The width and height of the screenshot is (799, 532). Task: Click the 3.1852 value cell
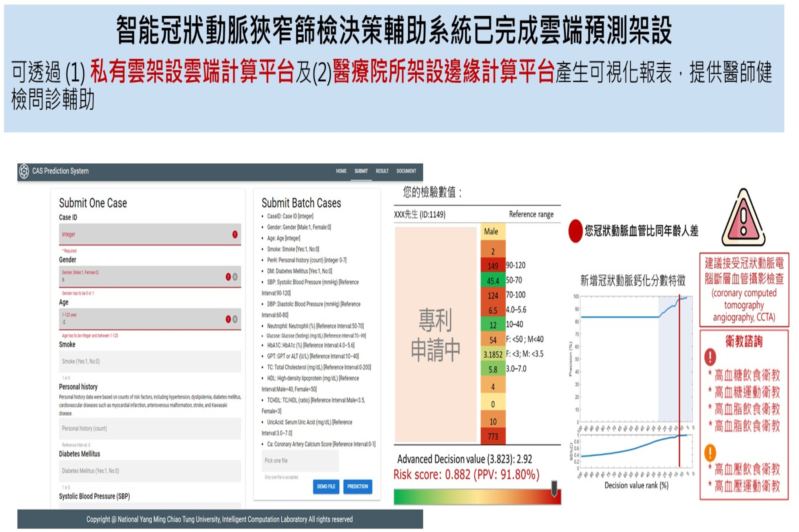(x=493, y=354)
